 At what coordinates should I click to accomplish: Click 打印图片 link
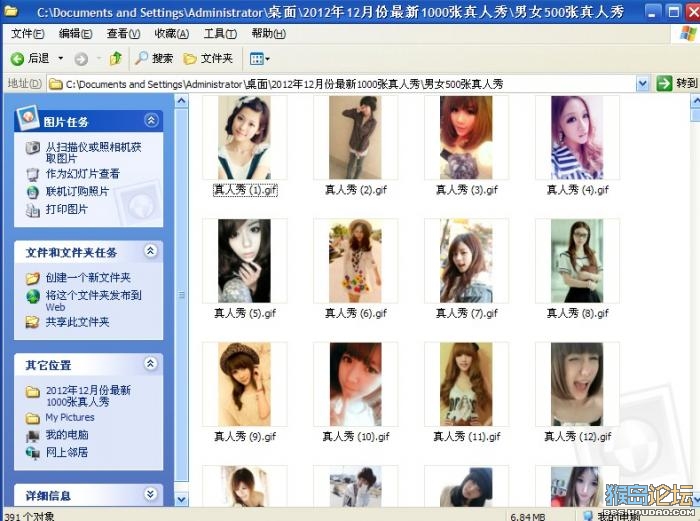coord(67,209)
